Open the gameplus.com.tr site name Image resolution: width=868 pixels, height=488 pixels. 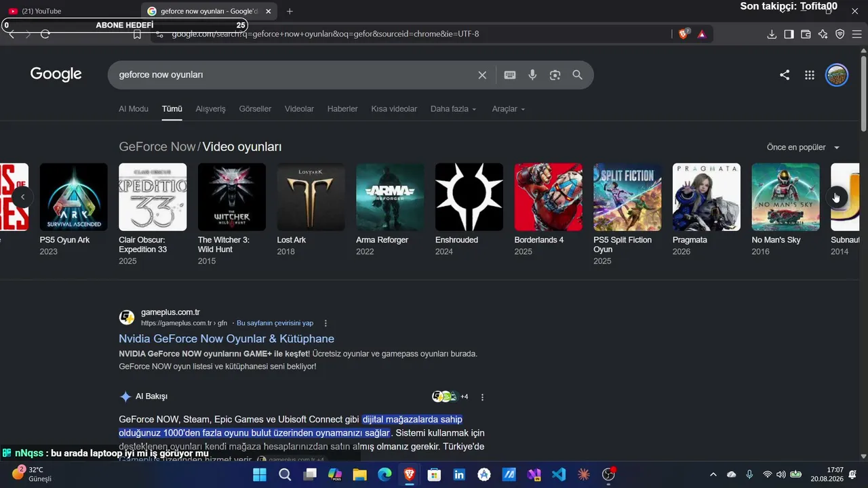point(170,312)
